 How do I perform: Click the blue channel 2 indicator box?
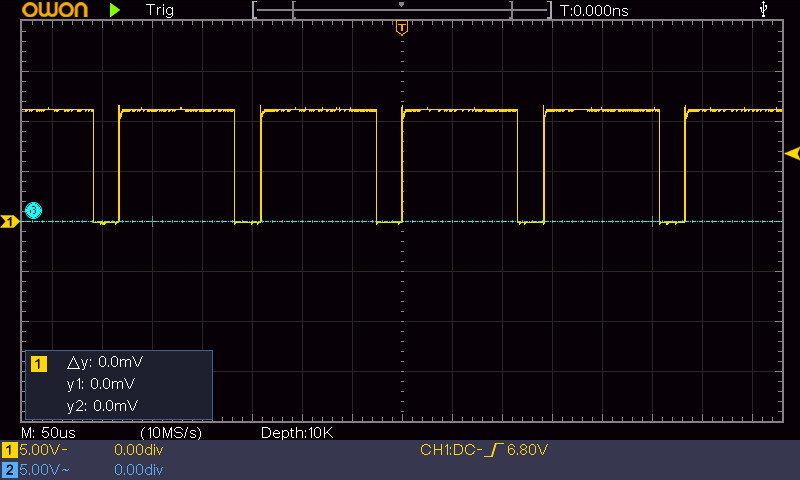(x=9, y=470)
